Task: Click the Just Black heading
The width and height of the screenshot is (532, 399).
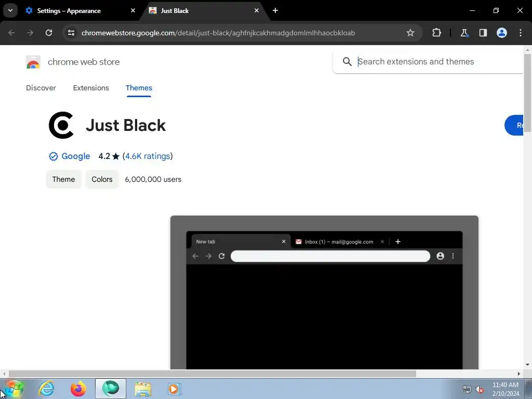Action: click(126, 125)
